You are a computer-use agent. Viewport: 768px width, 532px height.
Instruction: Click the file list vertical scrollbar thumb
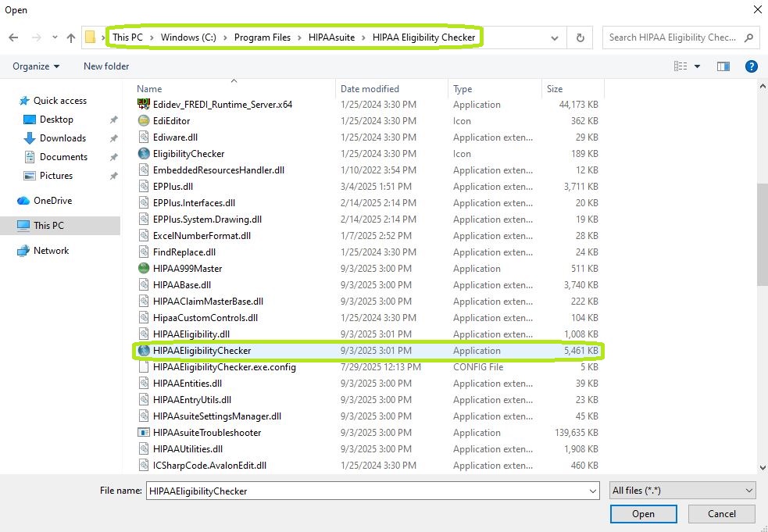pyautogui.click(x=763, y=234)
